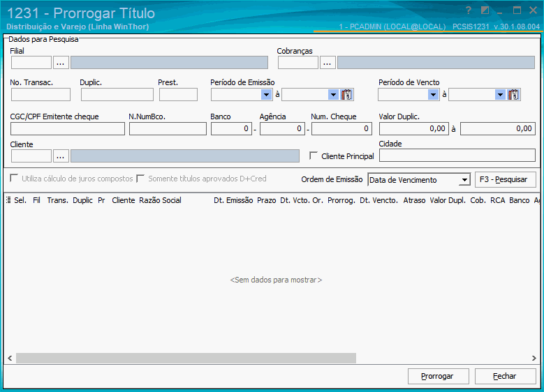Click Cobranças lookup ellipsis button

coord(328,63)
